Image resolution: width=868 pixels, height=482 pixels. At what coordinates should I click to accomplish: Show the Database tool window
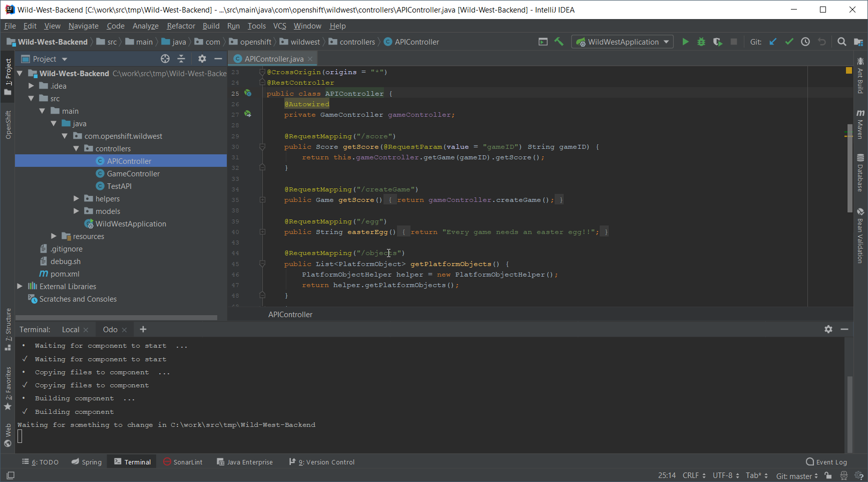point(860,173)
